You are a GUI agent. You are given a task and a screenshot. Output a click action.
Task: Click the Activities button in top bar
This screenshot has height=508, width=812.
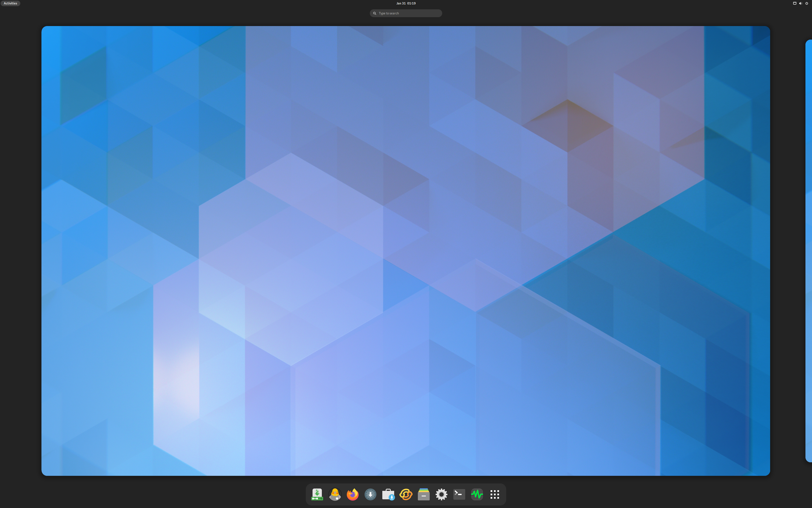[x=10, y=3]
